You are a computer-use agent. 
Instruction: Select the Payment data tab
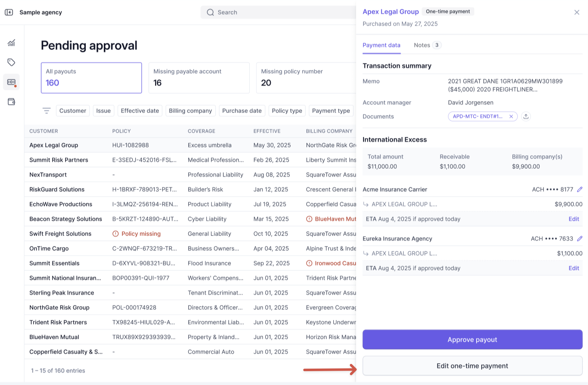pos(382,45)
